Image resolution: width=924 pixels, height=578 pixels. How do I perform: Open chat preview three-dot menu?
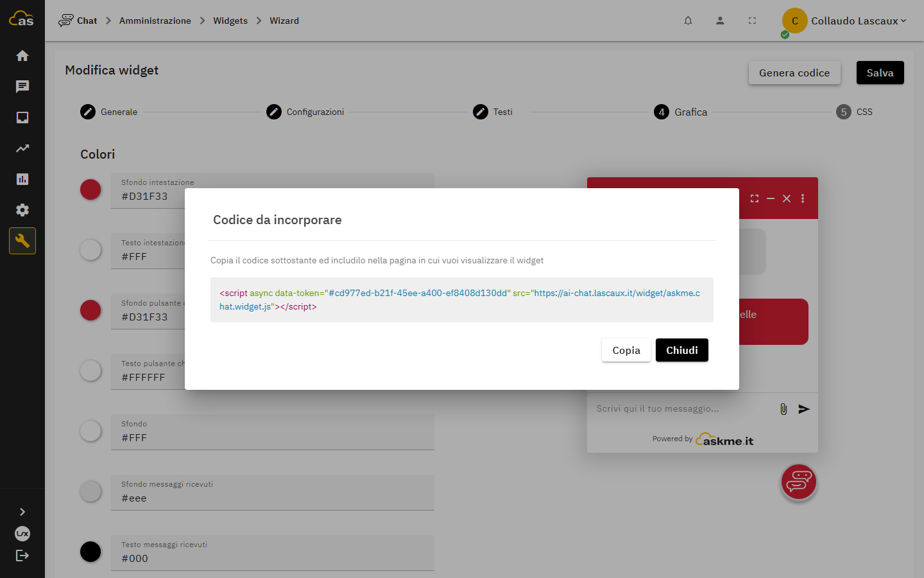pyautogui.click(x=803, y=198)
